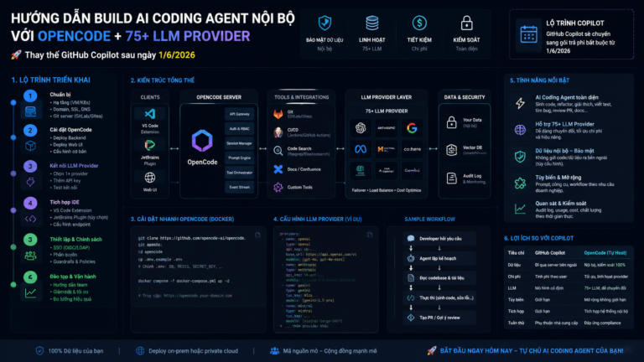
Task: Select the Cohere provider tile
Action: [x=412, y=149]
